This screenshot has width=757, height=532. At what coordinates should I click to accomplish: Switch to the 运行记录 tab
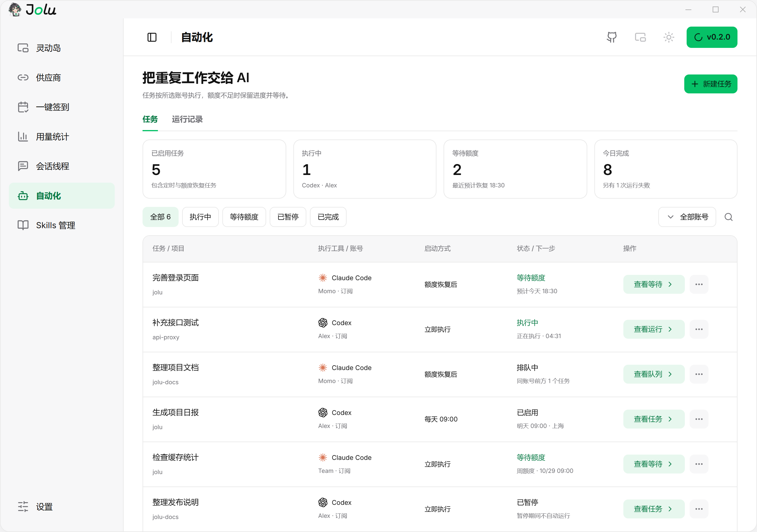[187, 119]
